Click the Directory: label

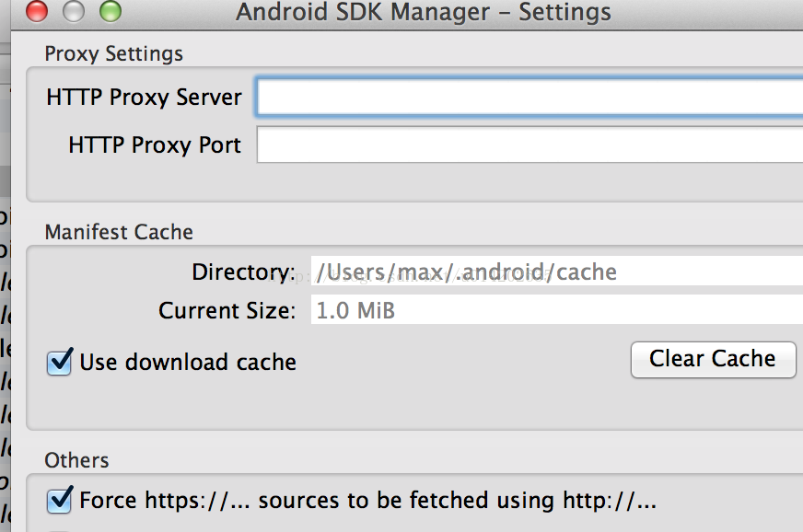tap(243, 272)
